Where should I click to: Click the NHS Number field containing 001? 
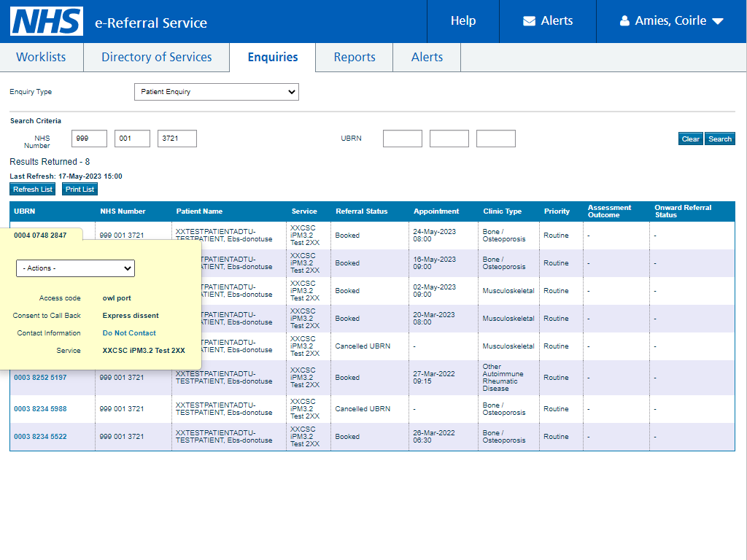click(x=133, y=139)
